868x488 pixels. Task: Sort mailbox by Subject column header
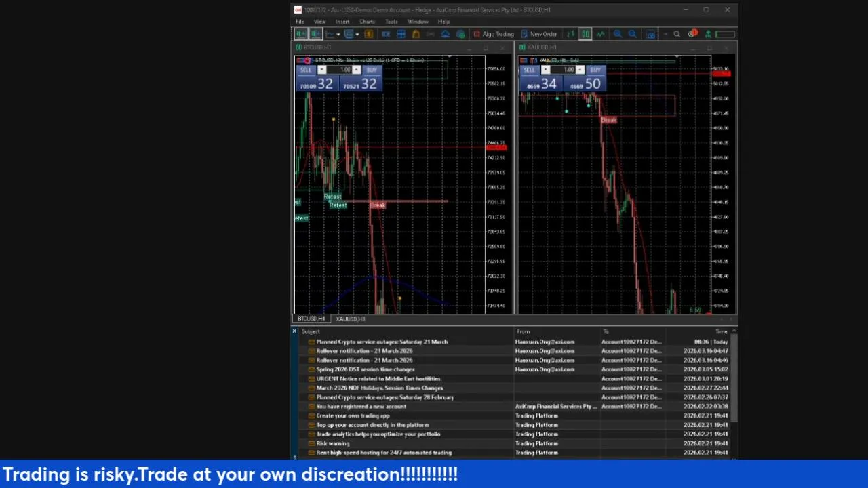(407, 331)
